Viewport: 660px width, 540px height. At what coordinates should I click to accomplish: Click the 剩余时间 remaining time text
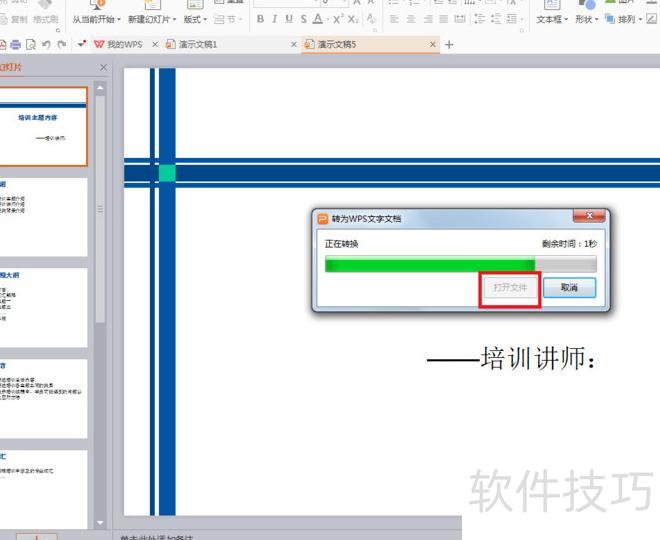(x=569, y=244)
